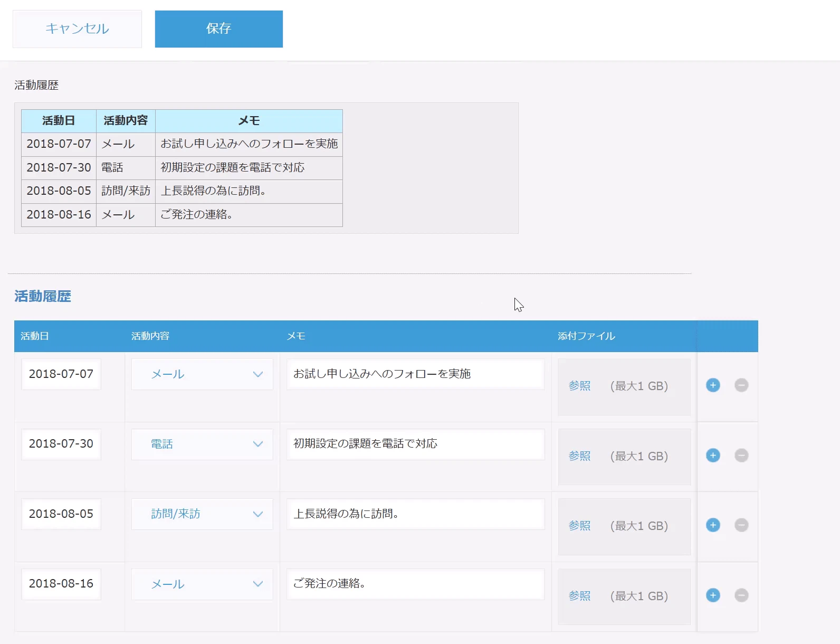
Task: Add row after 2018-08-16 entry
Action: click(713, 595)
